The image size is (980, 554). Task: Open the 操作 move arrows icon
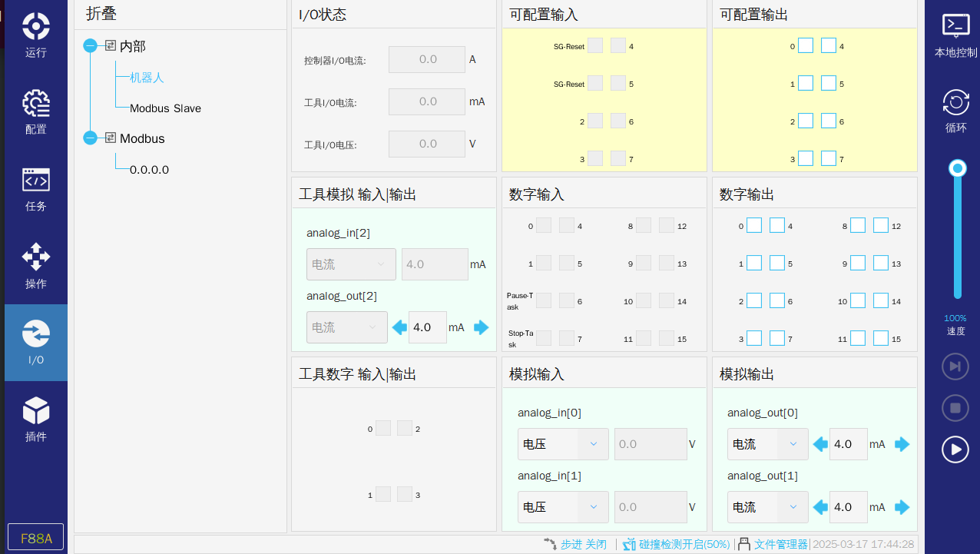point(35,257)
